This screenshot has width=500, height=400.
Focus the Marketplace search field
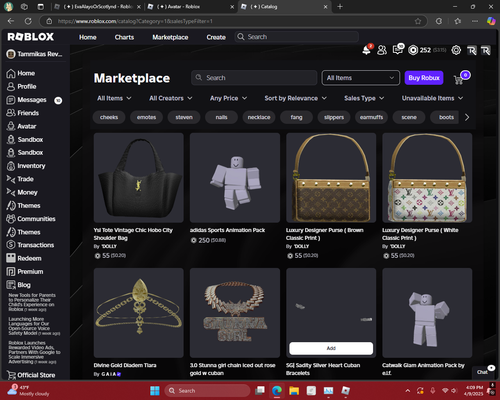point(254,78)
